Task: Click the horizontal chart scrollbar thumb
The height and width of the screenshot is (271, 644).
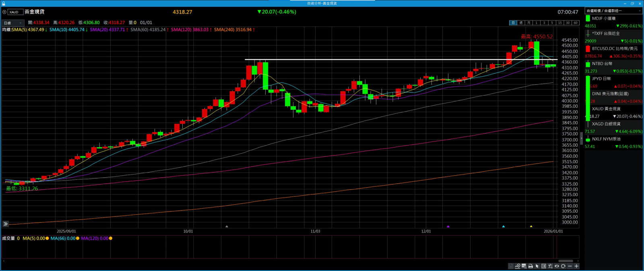Action: [565, 261]
